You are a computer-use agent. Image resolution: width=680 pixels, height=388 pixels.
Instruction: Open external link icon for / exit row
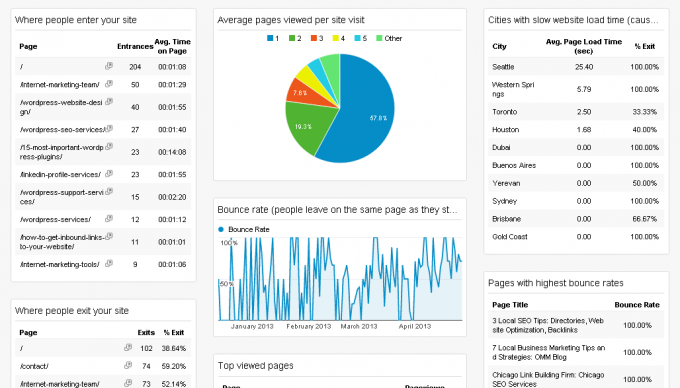coord(128,347)
